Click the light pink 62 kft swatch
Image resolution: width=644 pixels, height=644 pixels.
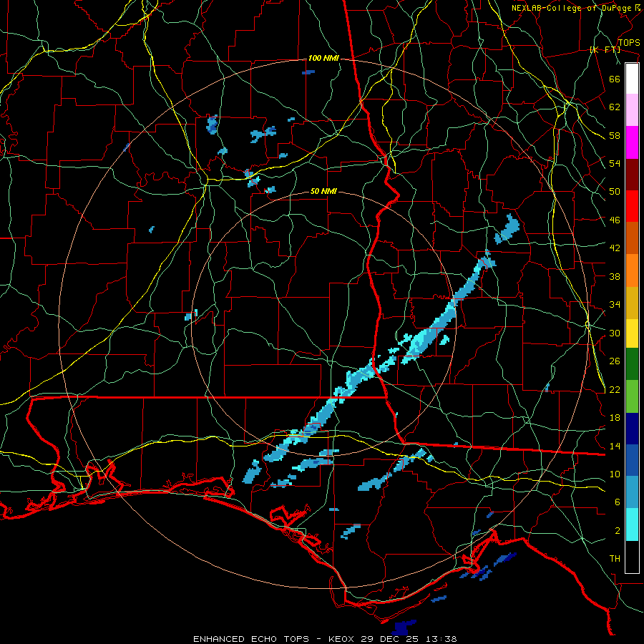point(632,109)
